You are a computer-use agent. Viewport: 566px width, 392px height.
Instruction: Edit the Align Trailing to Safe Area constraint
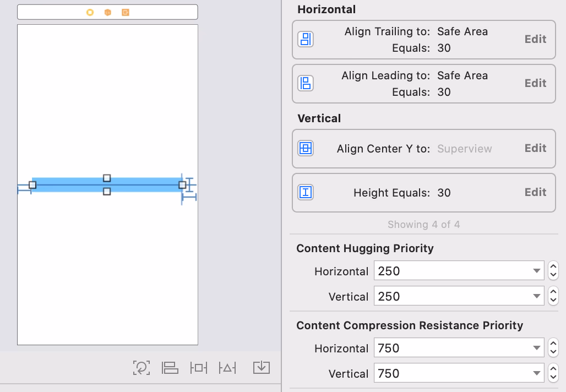[x=535, y=39]
